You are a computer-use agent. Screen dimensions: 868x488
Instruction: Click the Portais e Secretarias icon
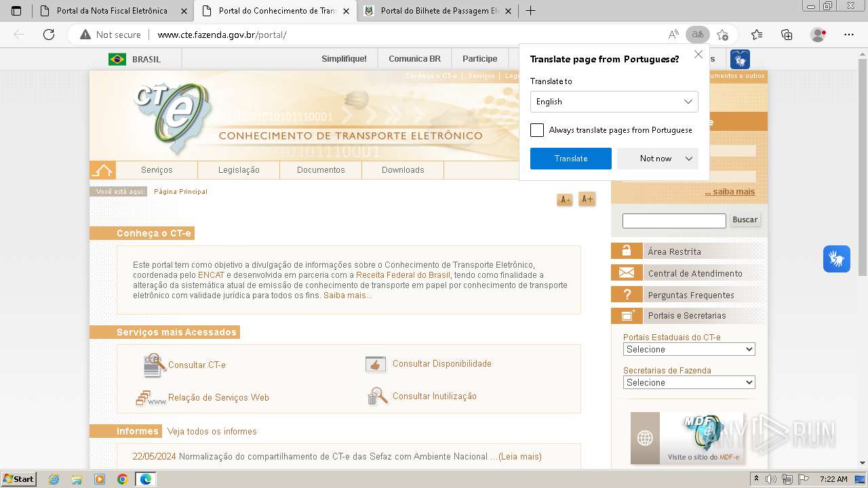click(627, 315)
